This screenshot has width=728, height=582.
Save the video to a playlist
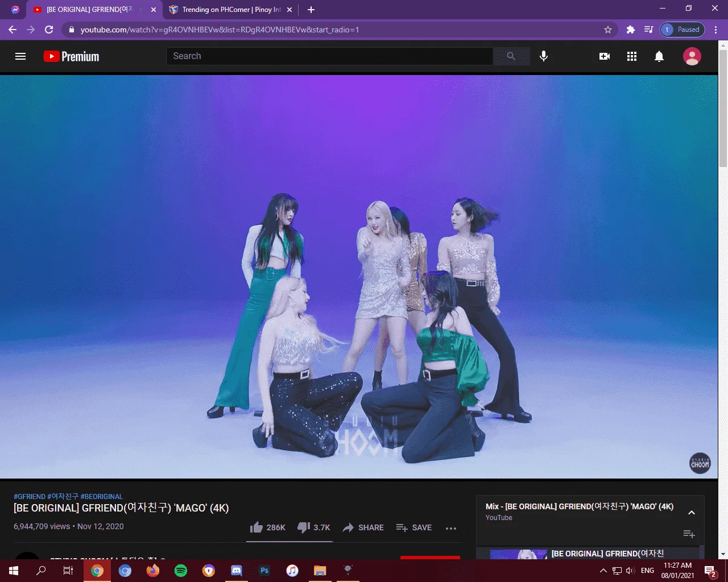[413, 527]
